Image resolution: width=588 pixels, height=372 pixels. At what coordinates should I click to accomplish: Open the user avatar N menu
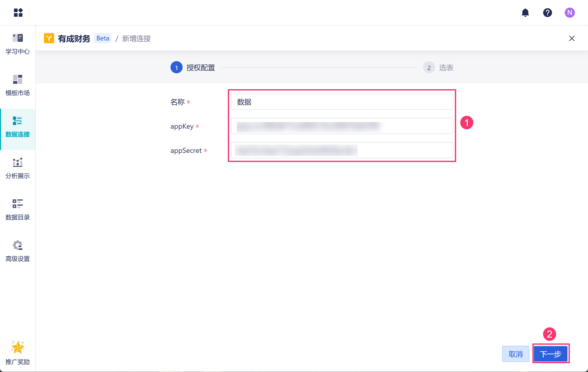570,12
